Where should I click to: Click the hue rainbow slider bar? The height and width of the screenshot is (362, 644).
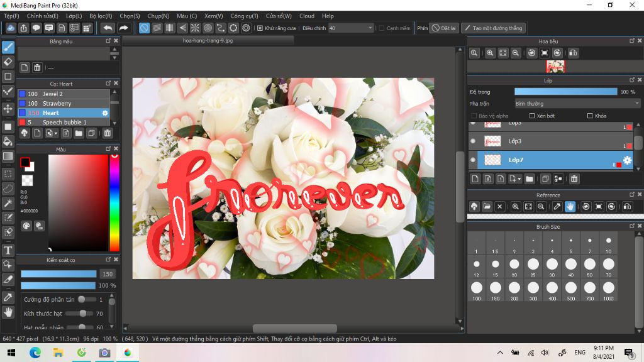tap(114, 203)
